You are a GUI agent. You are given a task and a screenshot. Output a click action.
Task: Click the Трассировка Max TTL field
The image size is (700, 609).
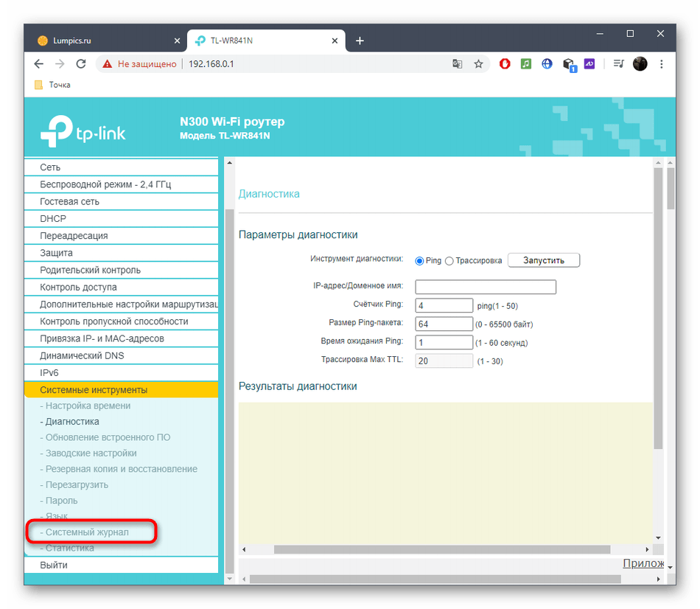(444, 361)
